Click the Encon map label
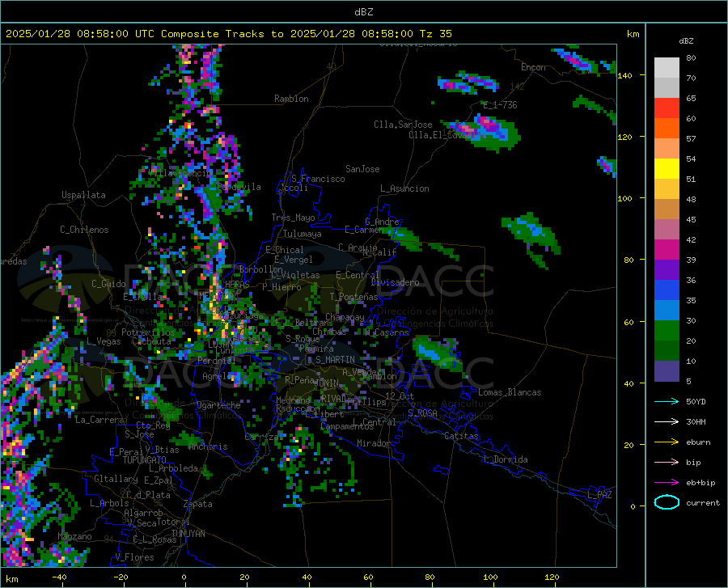This screenshot has width=728, height=588. point(533,67)
